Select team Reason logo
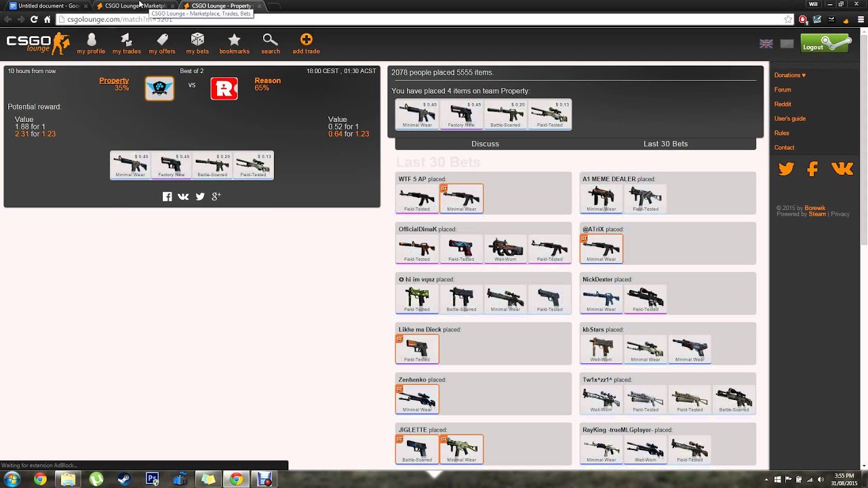This screenshot has width=868, height=488. tap(224, 88)
